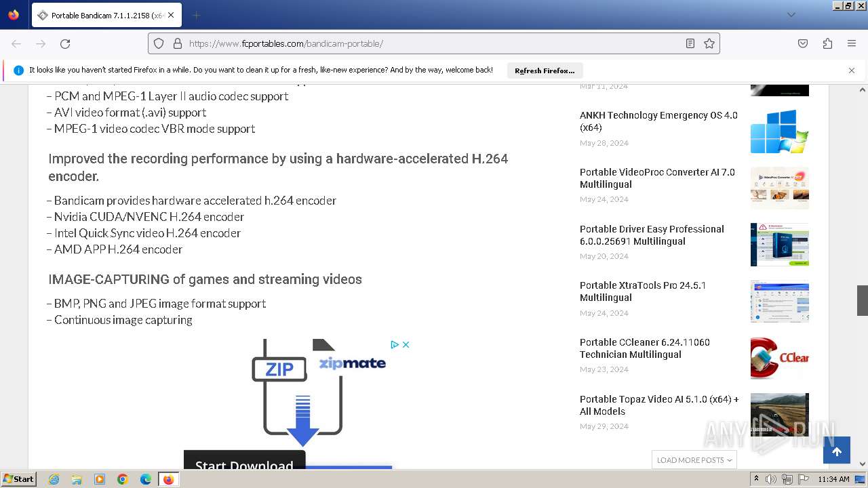Open the Firefox application menu
This screenshot has width=868, height=488.
click(852, 43)
